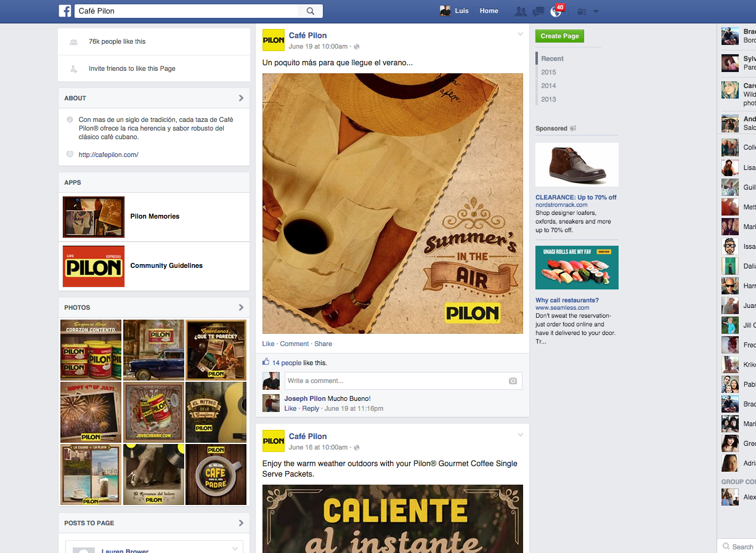Click Café Pilon avatar on June 19 post
The width and height of the screenshot is (756, 553).
(274, 40)
